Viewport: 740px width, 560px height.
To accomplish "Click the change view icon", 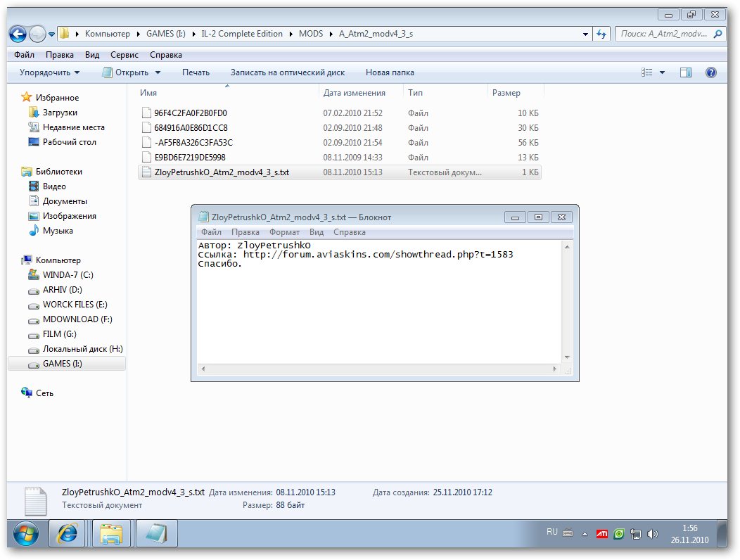I will [646, 72].
